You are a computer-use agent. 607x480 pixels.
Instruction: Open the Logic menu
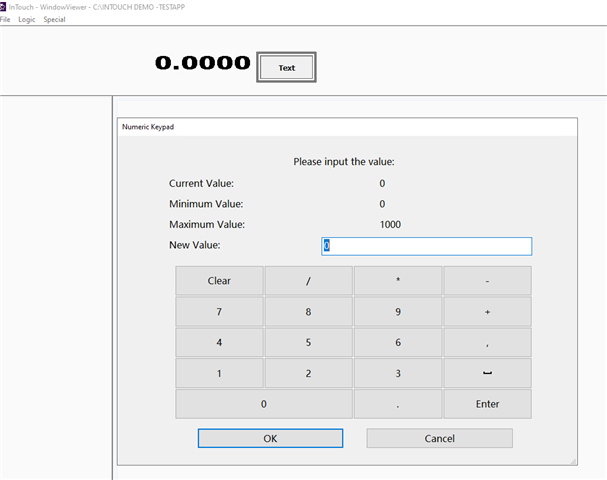coord(27,19)
